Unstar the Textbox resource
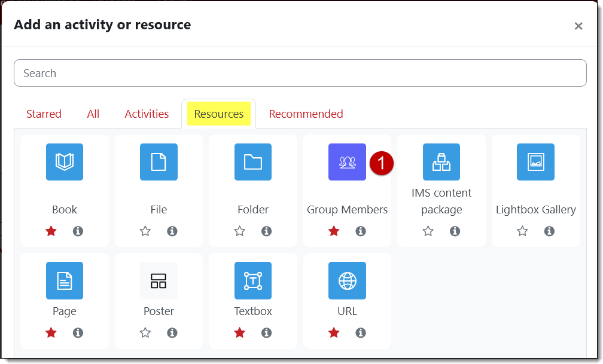 point(239,332)
